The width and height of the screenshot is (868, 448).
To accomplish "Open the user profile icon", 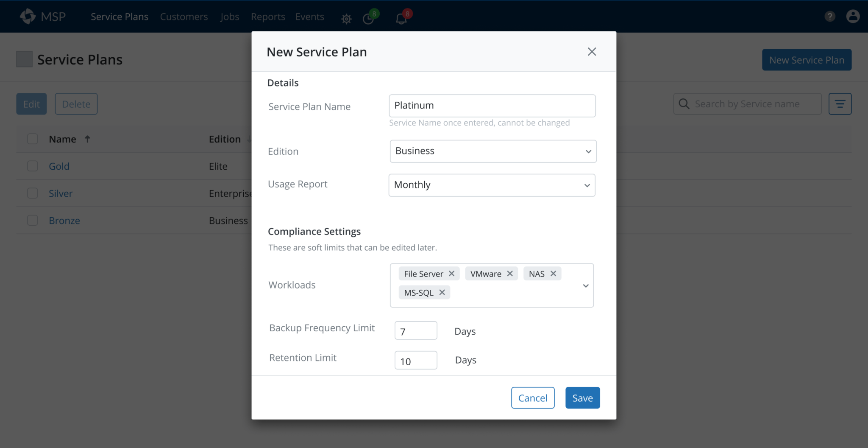I will click(x=853, y=17).
